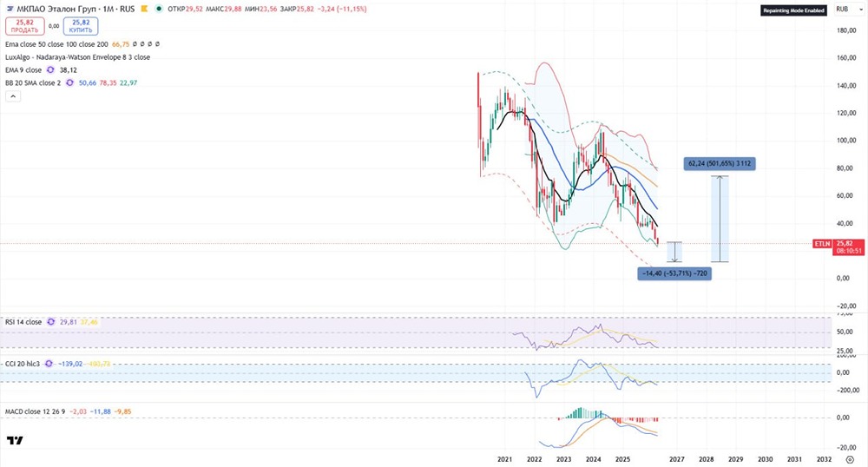
Task: Click the 2021 label on the time axis
Action: coord(505,459)
